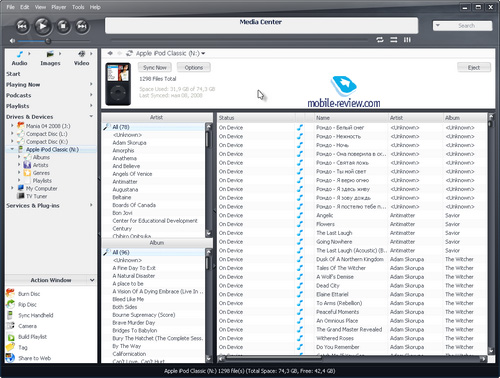Expand the Playlists section arrow

point(91,106)
